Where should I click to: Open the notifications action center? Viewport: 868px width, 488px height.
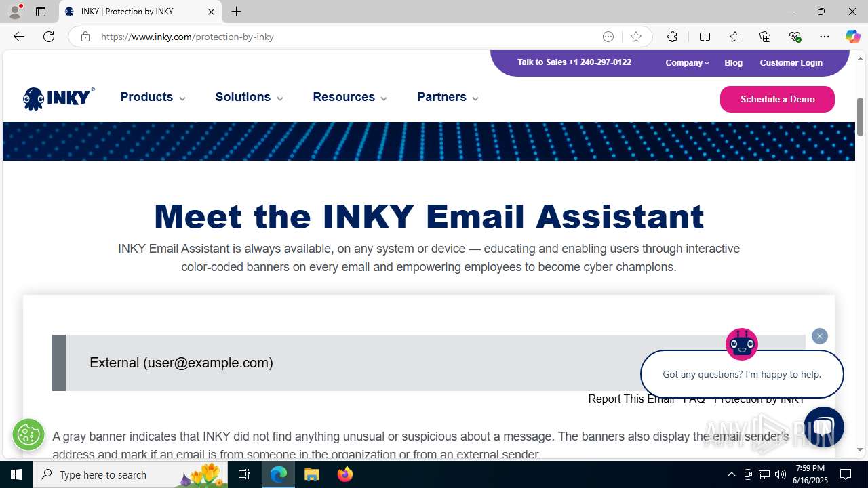846,474
